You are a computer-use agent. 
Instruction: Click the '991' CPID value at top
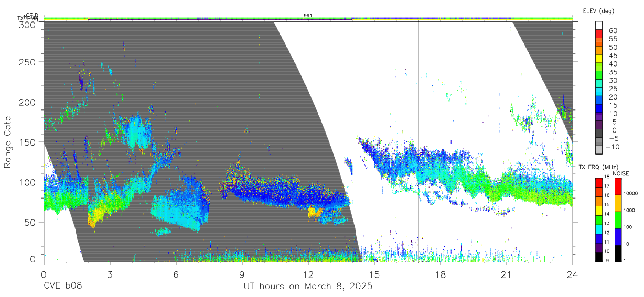308,16
